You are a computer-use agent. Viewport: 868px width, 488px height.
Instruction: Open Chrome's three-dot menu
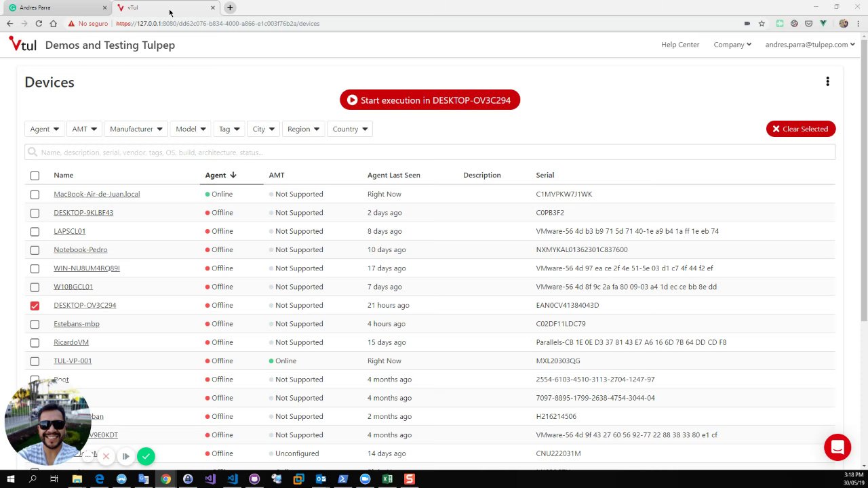[x=859, y=24]
